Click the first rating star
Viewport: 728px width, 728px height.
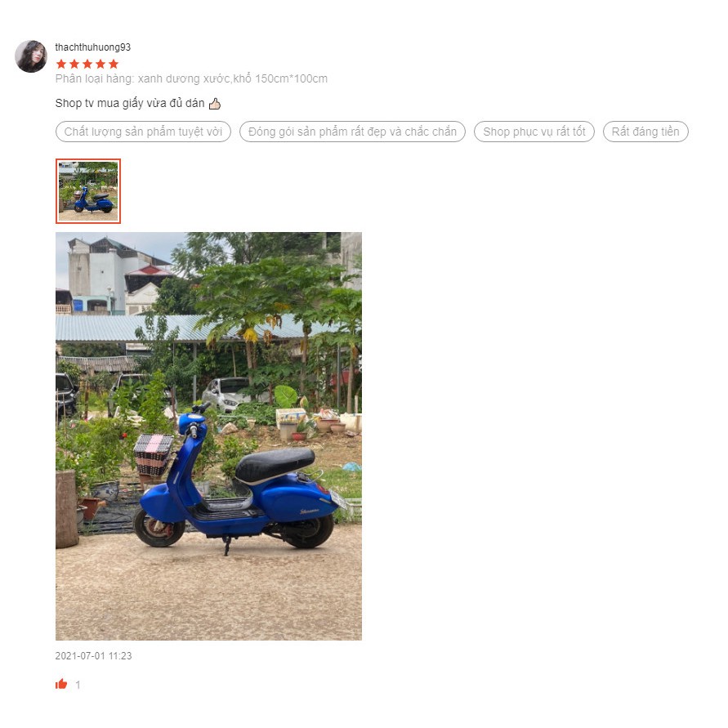tap(60, 64)
